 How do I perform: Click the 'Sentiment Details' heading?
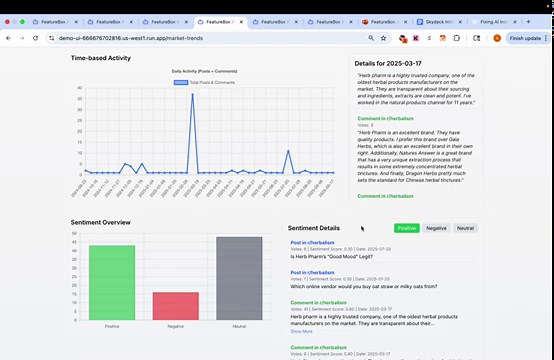(x=314, y=228)
